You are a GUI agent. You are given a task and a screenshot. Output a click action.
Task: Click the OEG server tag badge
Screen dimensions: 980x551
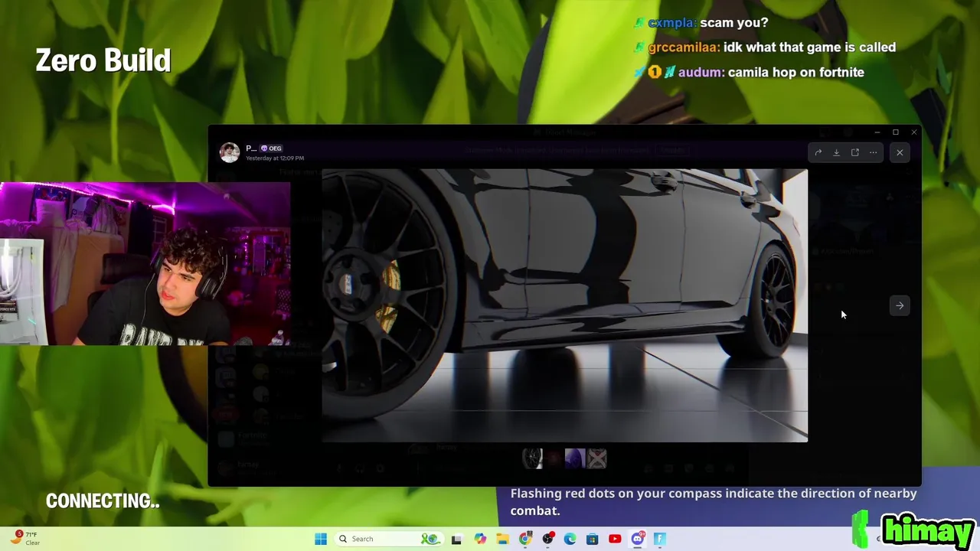272,148
